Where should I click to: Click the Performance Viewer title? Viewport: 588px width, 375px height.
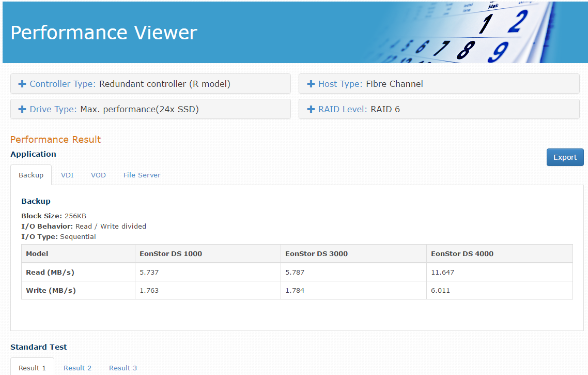(x=104, y=33)
